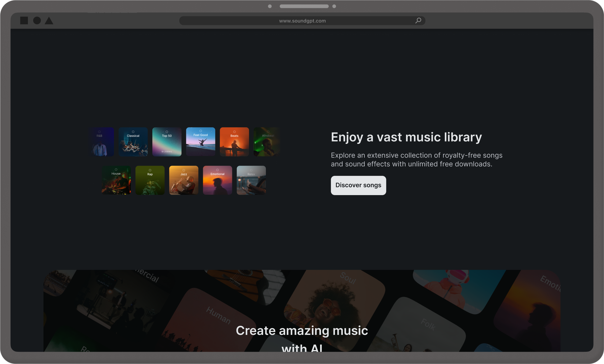The image size is (604, 364).
Task: Click the search magnifier icon in address bar
Action: (x=418, y=20)
